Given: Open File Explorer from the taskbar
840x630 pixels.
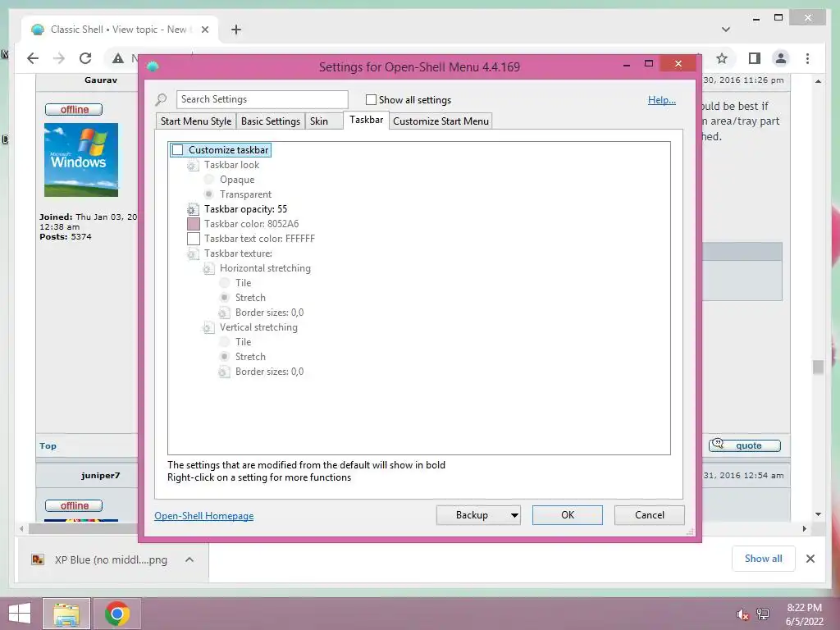Looking at the screenshot, I should [x=66, y=614].
